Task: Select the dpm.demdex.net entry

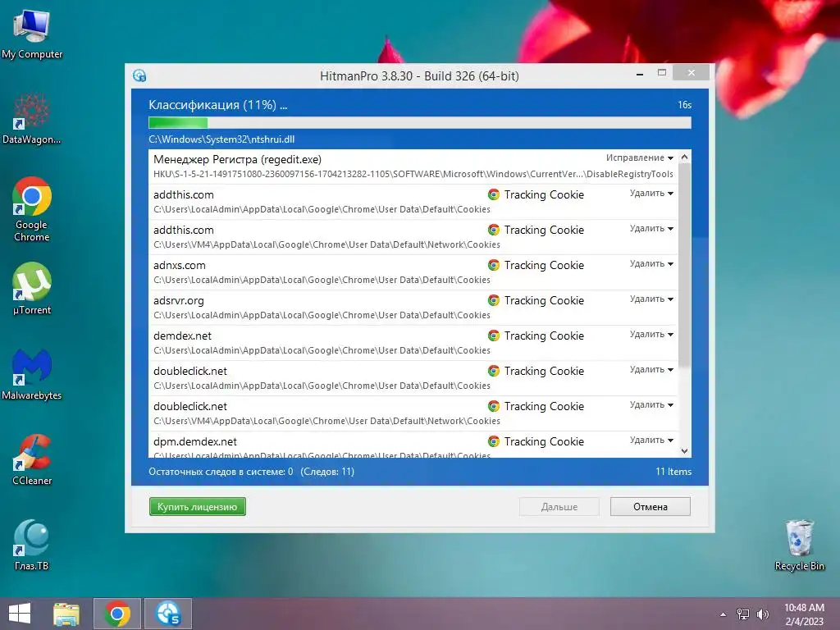Action: tap(413, 445)
